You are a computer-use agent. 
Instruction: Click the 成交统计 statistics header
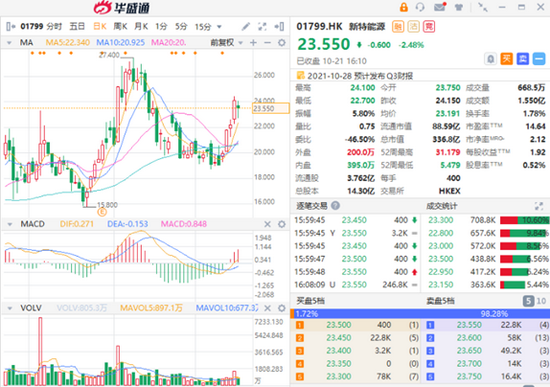[x=442, y=206]
